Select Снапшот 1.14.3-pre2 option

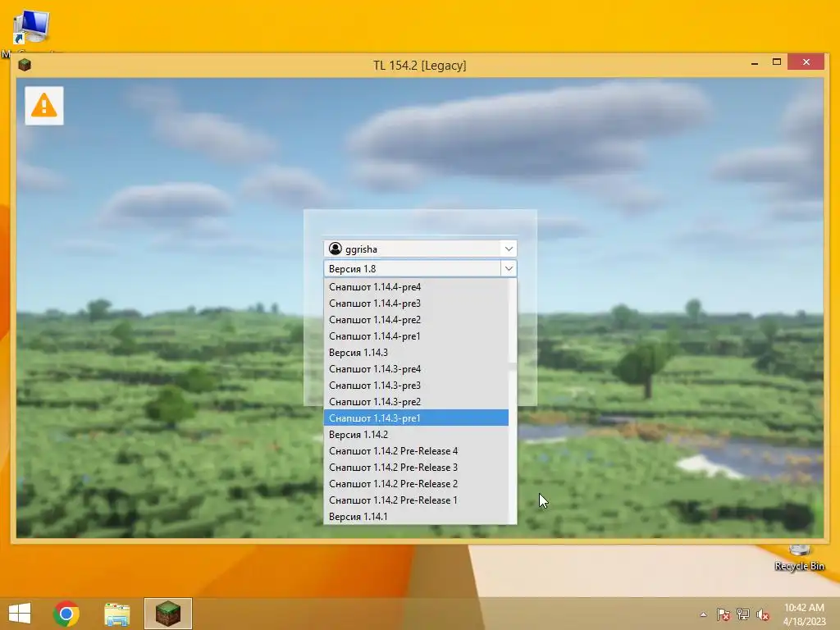pos(416,402)
